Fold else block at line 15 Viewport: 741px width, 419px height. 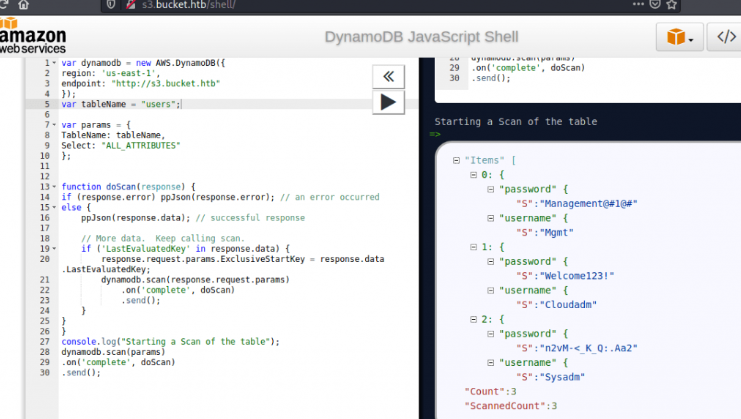click(54, 207)
